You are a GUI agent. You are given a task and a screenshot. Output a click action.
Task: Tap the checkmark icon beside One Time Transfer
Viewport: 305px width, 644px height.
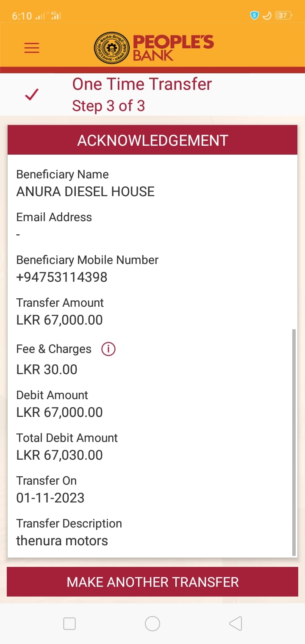coord(32,94)
